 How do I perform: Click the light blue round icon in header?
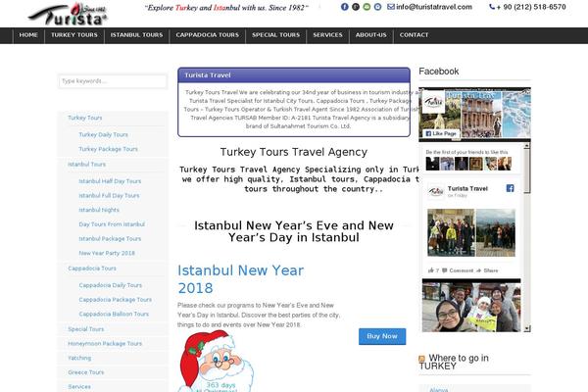(377, 7)
